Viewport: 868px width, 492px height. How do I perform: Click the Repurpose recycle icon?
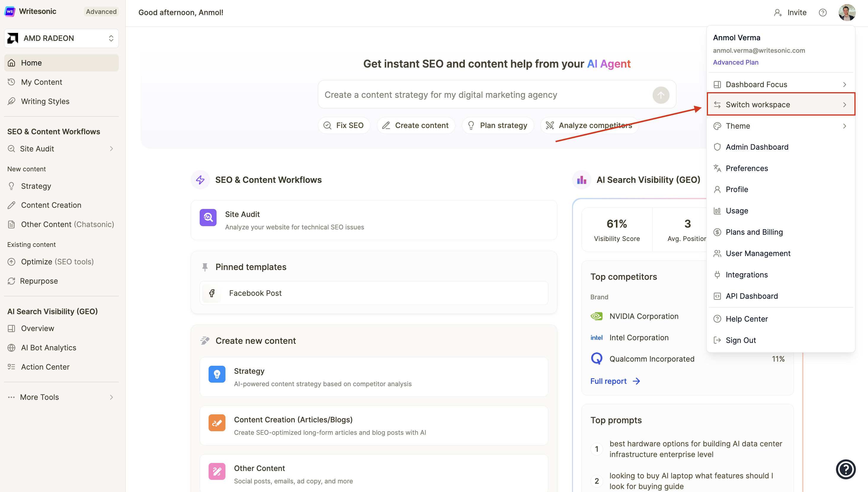(x=12, y=281)
